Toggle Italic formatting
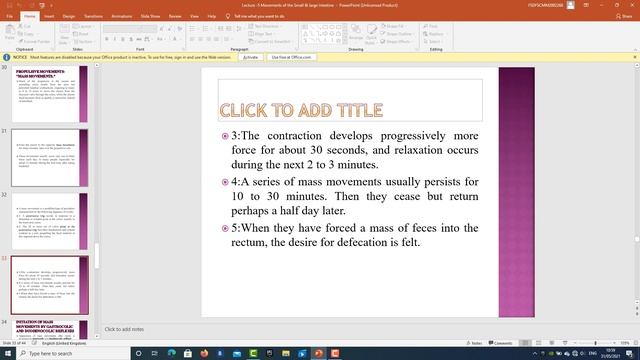 pos(115,39)
